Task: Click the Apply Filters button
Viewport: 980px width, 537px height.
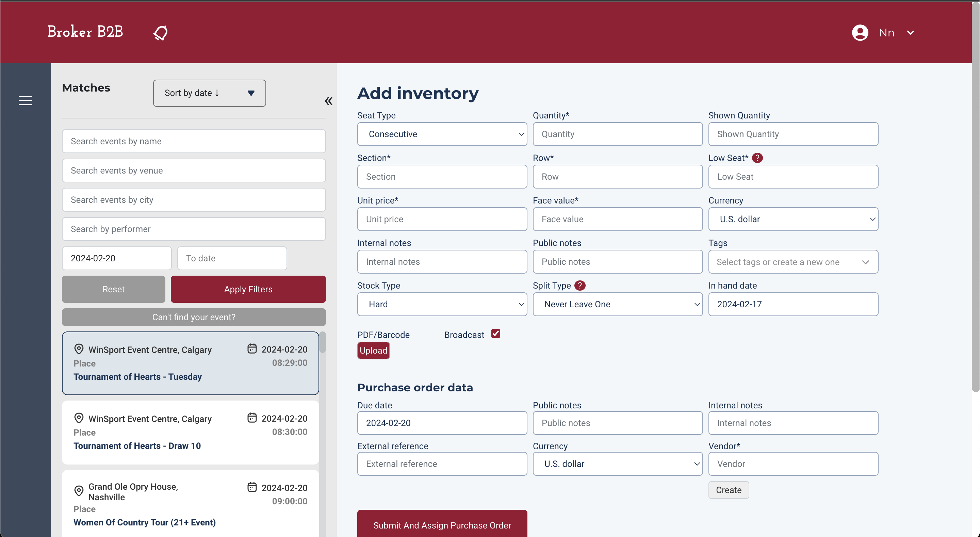Action: [x=248, y=289]
